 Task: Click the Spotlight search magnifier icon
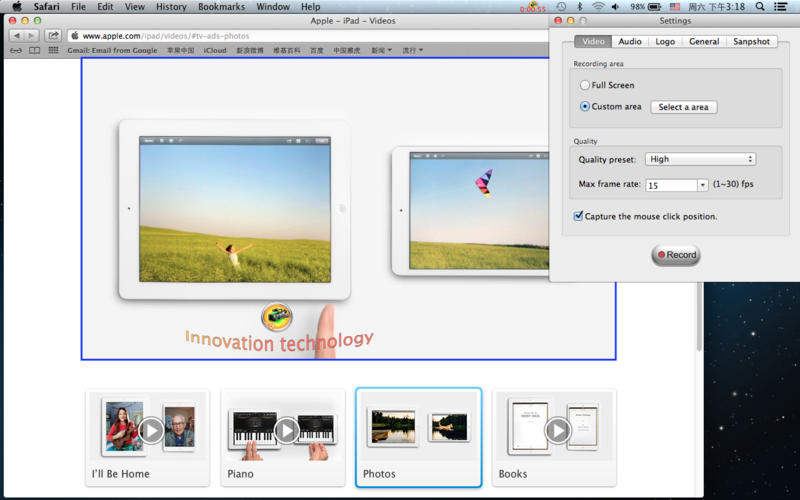tap(762, 7)
